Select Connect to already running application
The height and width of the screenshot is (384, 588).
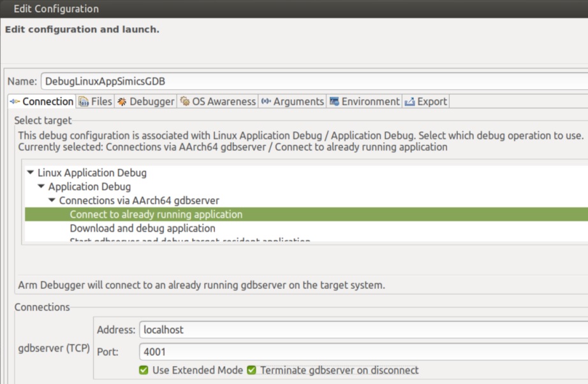point(156,214)
